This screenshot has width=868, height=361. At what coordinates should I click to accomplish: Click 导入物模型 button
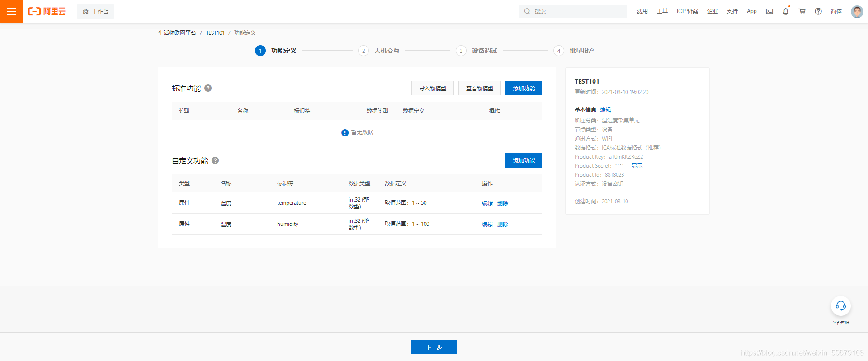click(433, 88)
